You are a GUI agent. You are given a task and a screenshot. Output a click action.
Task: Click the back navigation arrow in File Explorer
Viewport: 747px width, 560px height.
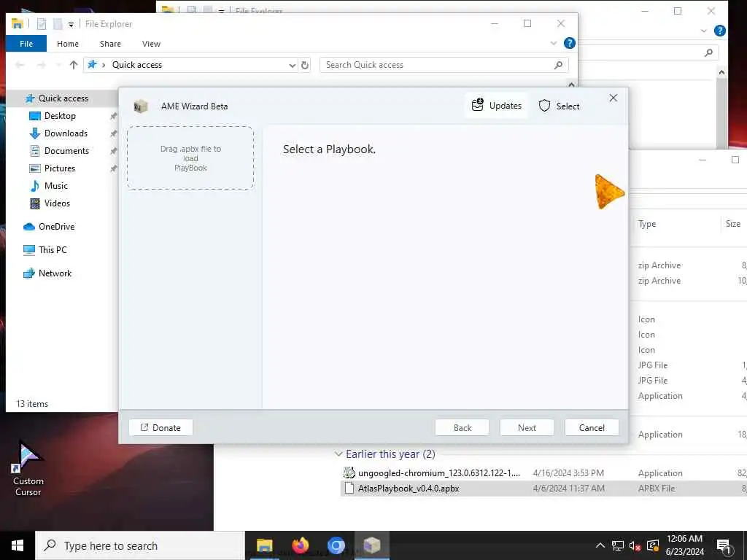click(20, 65)
